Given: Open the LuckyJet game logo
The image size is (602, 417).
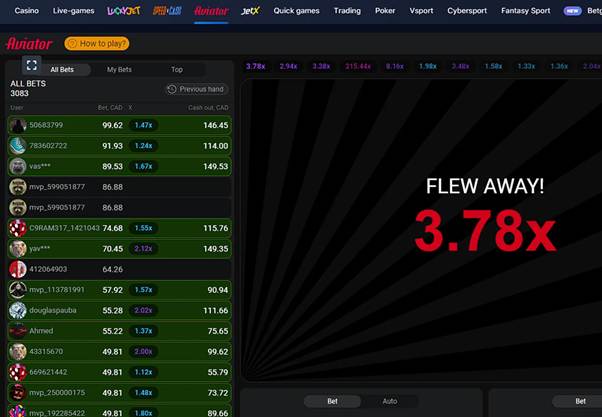Looking at the screenshot, I should 123,11.
